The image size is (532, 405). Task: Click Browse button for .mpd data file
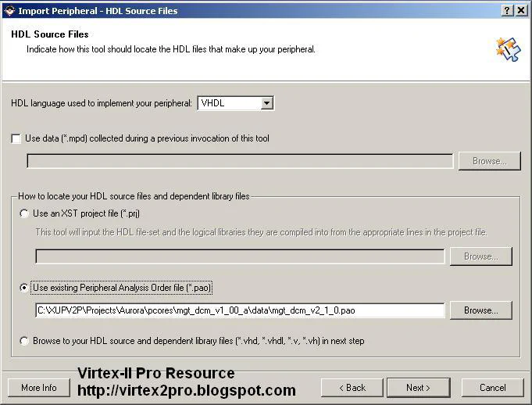(489, 161)
